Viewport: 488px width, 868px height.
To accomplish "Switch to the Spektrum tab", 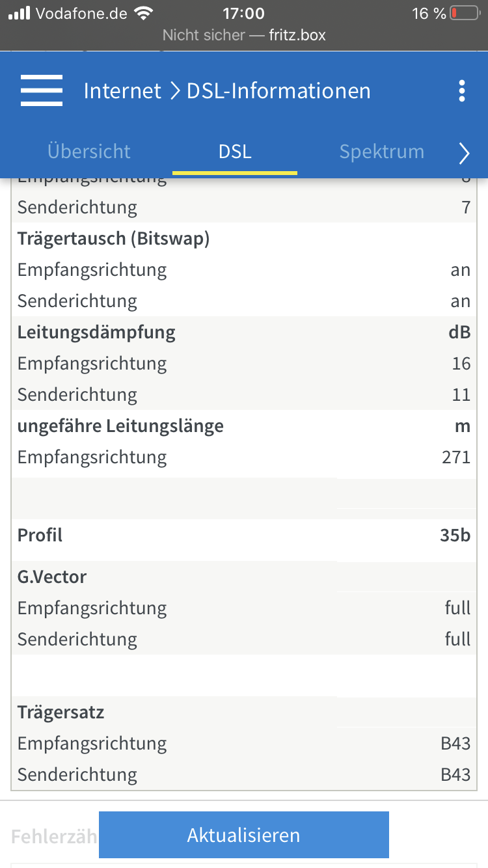I will [381, 152].
